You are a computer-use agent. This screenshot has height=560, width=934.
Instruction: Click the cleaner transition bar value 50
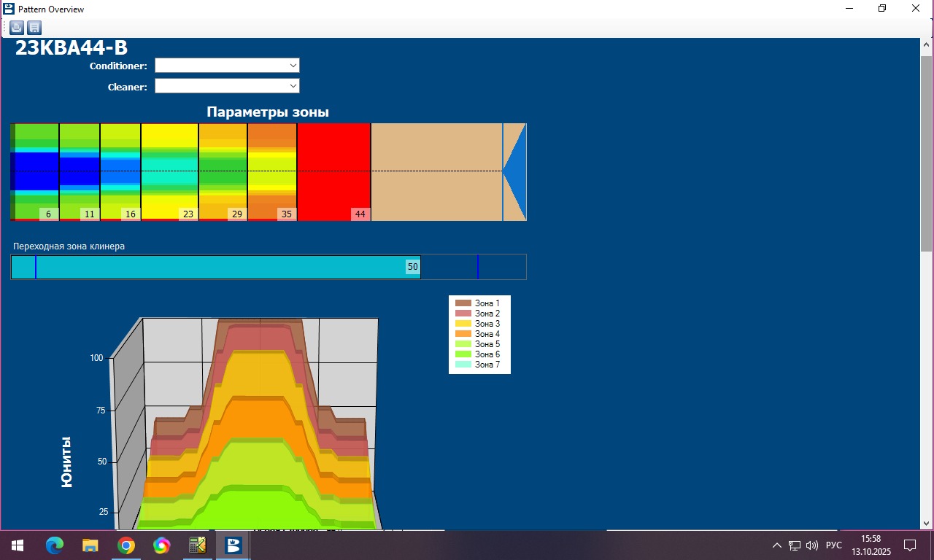(413, 267)
